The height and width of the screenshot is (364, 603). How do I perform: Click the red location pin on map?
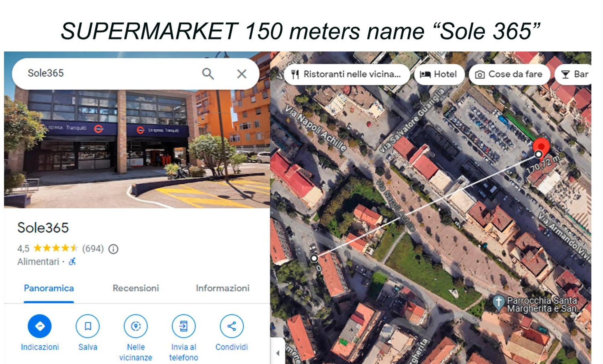tap(541, 148)
